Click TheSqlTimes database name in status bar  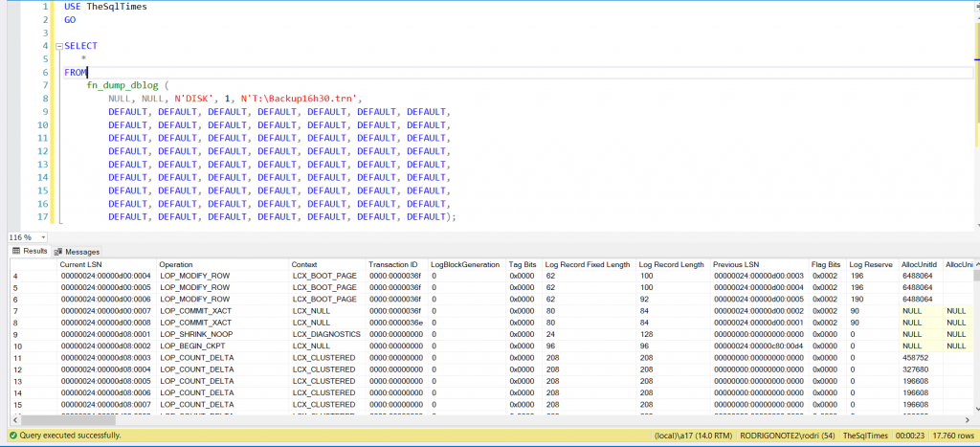865,435
